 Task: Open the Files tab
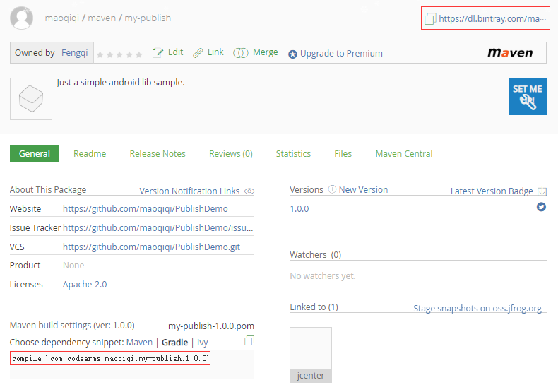(x=343, y=154)
